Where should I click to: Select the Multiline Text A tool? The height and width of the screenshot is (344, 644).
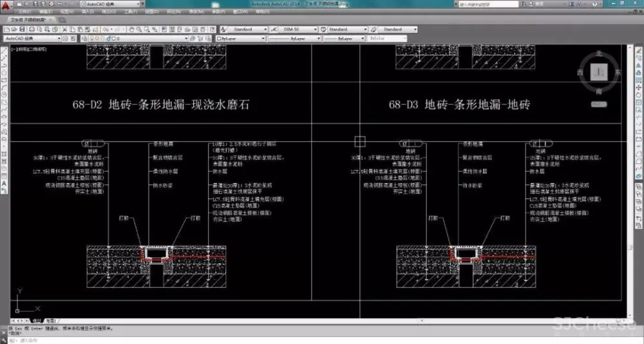point(5,184)
